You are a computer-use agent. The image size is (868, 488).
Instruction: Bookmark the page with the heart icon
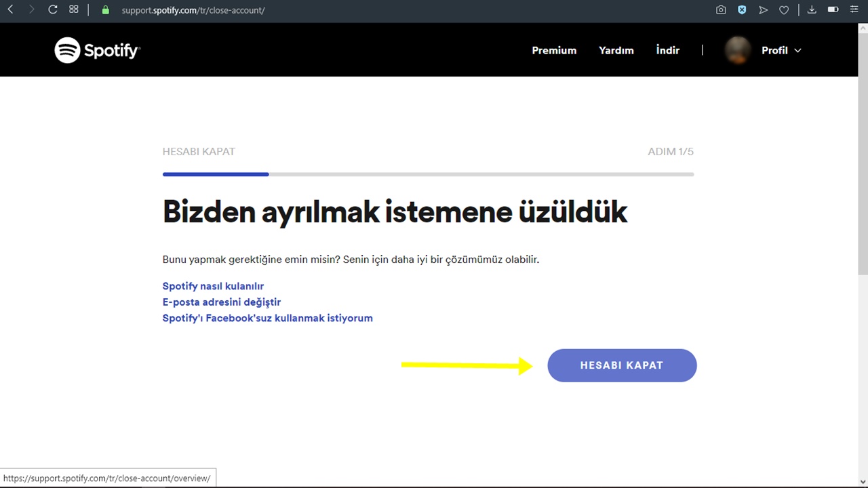point(784,9)
